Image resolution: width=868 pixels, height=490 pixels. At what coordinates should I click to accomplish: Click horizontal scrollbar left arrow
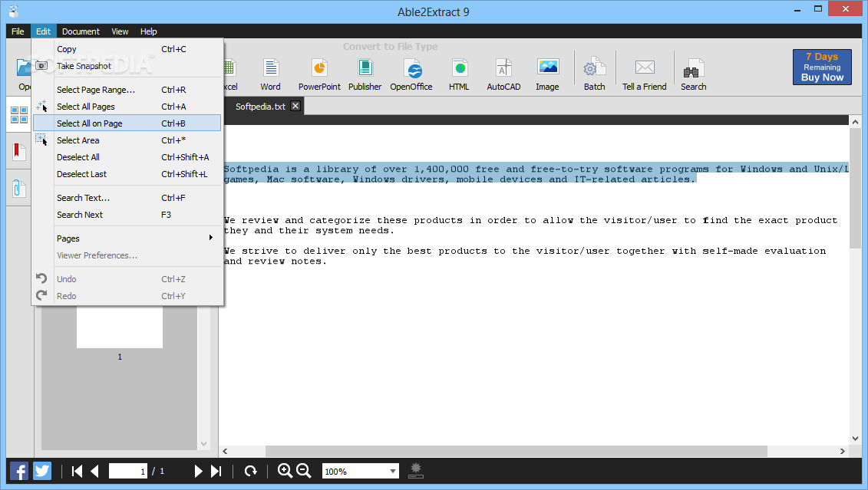pos(226,452)
